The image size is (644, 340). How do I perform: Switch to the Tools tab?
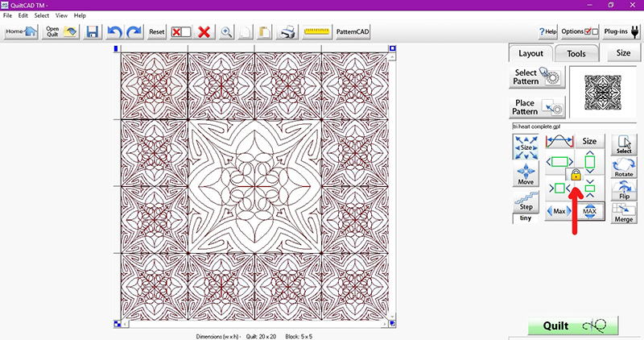(x=576, y=54)
